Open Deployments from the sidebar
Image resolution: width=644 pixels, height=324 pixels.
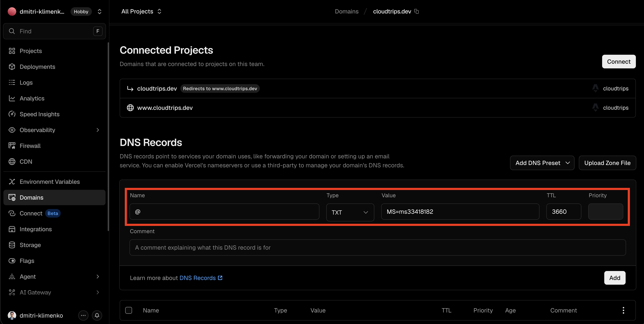click(x=54, y=67)
